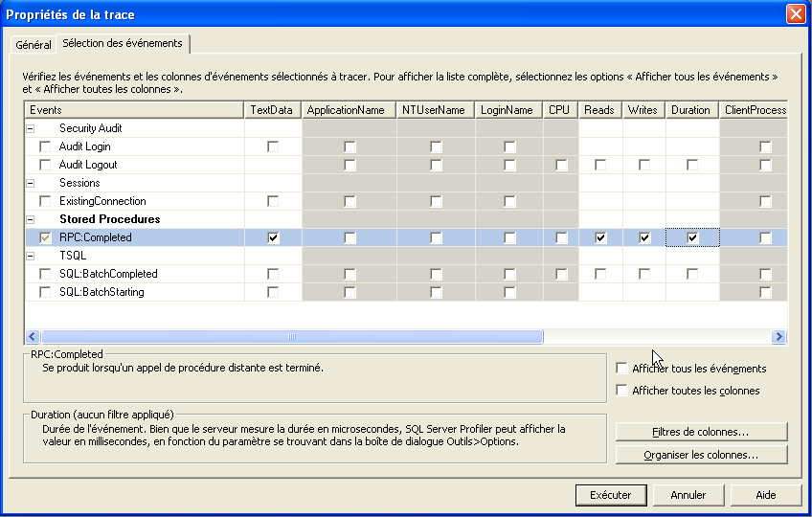Enable the SQL:BatchCompleted event checkbox
The height and width of the screenshot is (517, 812).
45,274
